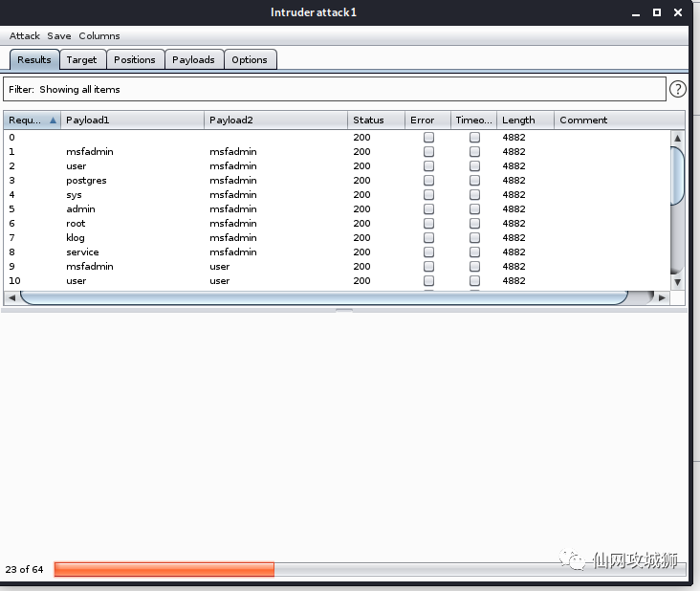700x591 pixels.
Task: Sort by Timeout column header
Action: click(473, 120)
